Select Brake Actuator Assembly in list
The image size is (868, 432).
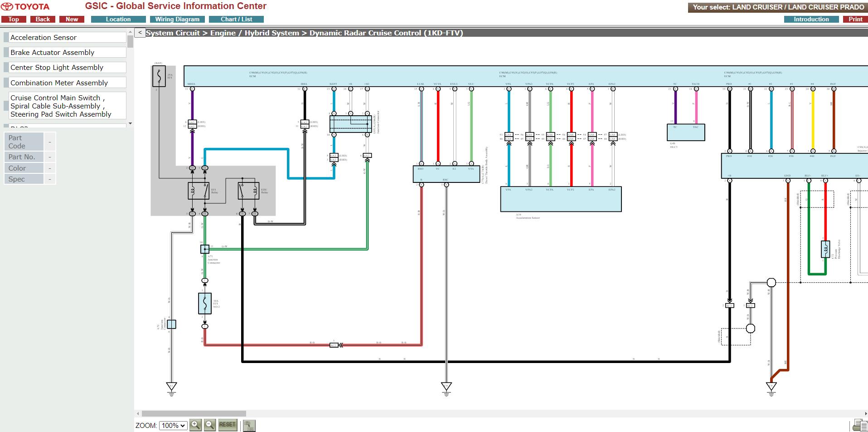[x=68, y=53]
